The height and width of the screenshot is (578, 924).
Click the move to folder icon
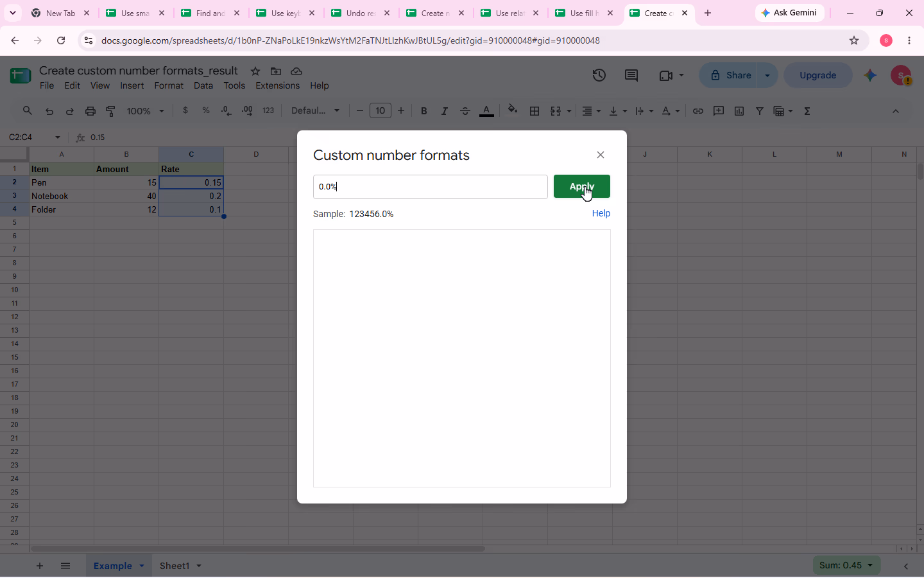(x=276, y=71)
